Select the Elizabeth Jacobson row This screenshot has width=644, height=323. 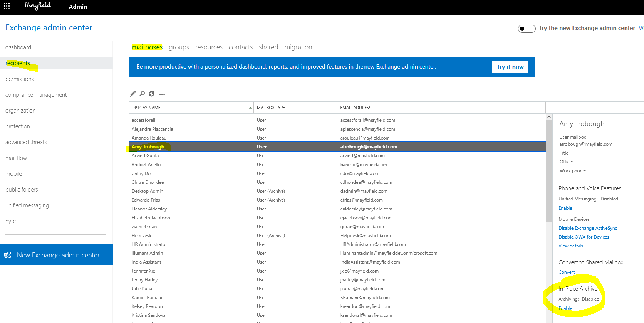pyautogui.click(x=337, y=218)
